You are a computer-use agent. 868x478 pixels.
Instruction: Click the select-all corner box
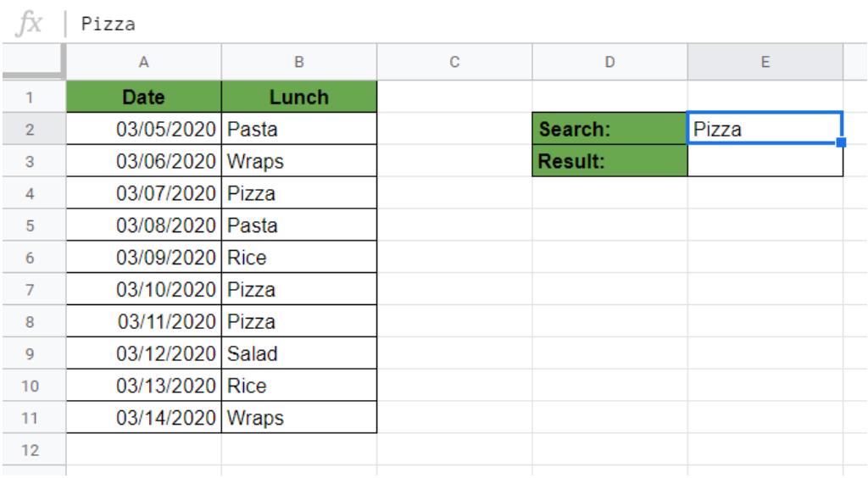pos(32,62)
